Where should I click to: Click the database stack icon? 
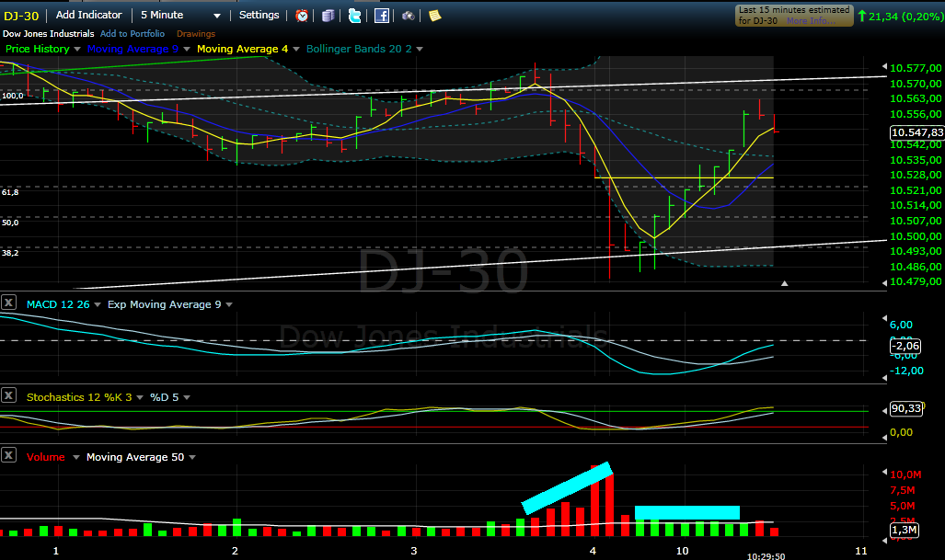pyautogui.click(x=328, y=16)
